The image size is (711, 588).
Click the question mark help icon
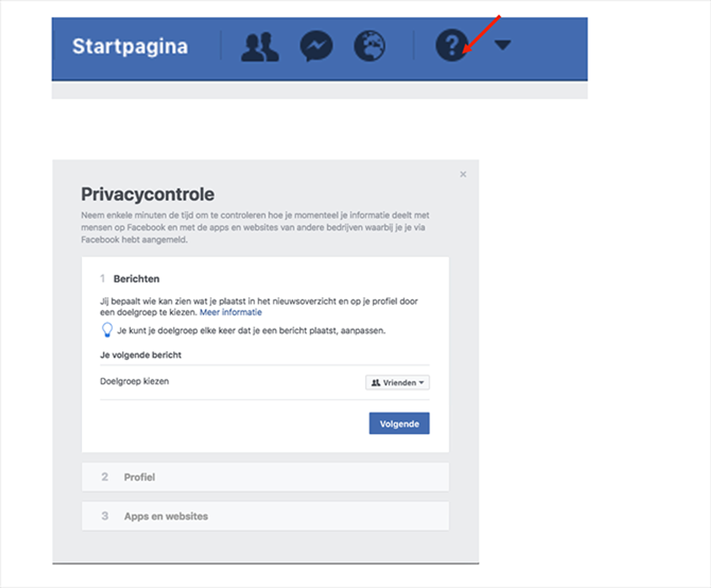tap(452, 45)
